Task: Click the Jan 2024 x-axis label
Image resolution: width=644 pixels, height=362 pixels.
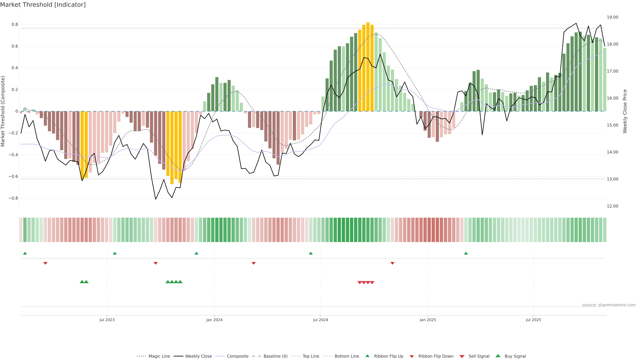Action: pyautogui.click(x=214, y=320)
